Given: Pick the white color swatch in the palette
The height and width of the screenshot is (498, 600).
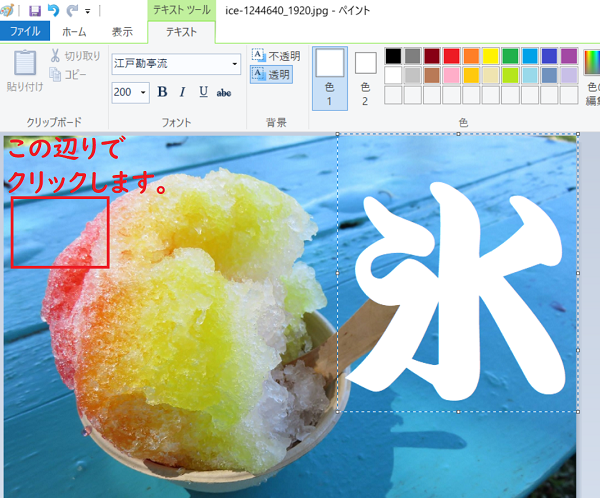Looking at the screenshot, I should [393, 75].
